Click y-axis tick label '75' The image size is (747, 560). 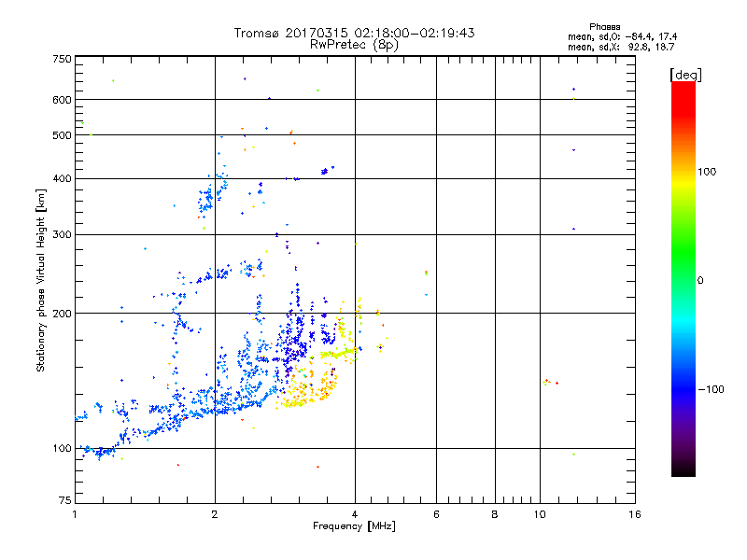pyautogui.click(x=65, y=500)
